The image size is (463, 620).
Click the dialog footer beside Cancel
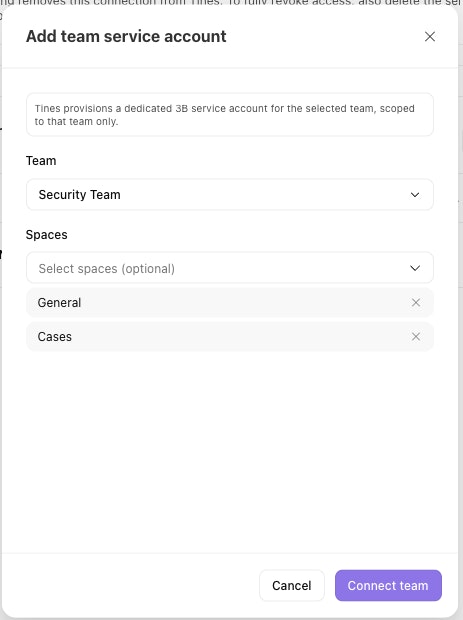tap(130, 586)
